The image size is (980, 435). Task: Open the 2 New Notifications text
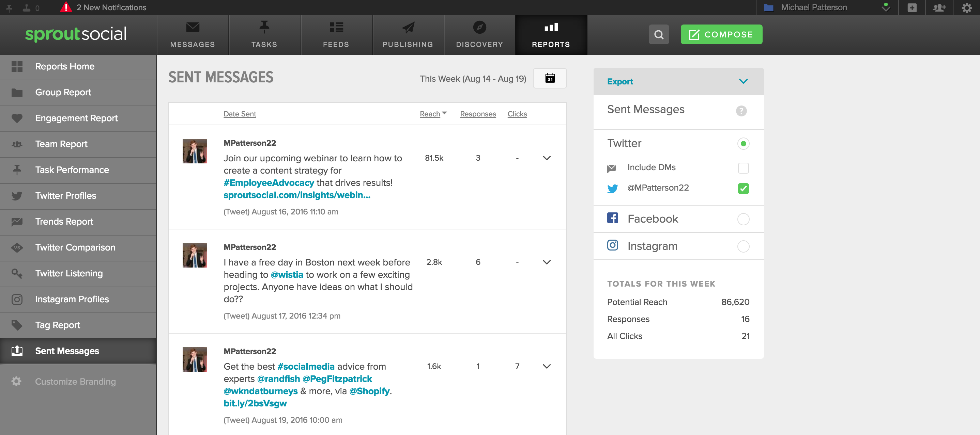pos(111,7)
